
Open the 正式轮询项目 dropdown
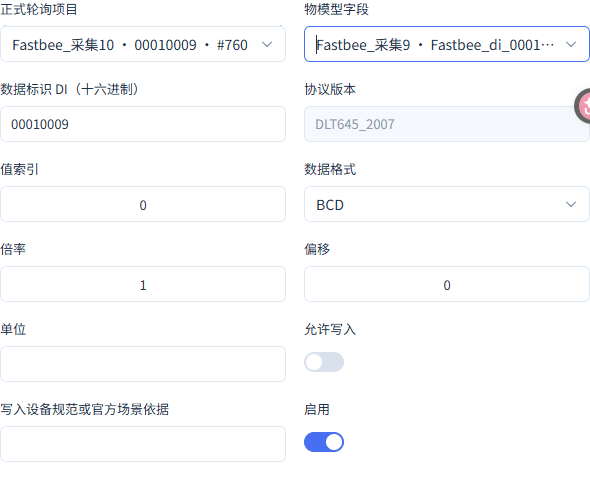(x=143, y=44)
